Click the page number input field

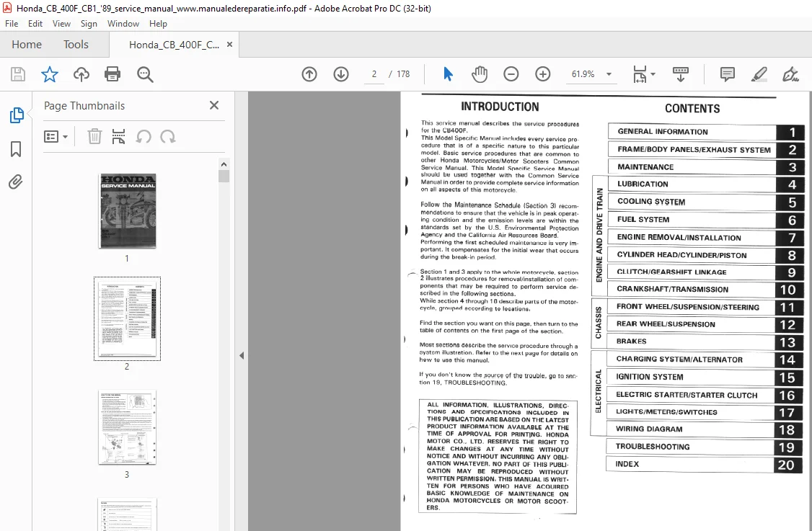click(374, 74)
